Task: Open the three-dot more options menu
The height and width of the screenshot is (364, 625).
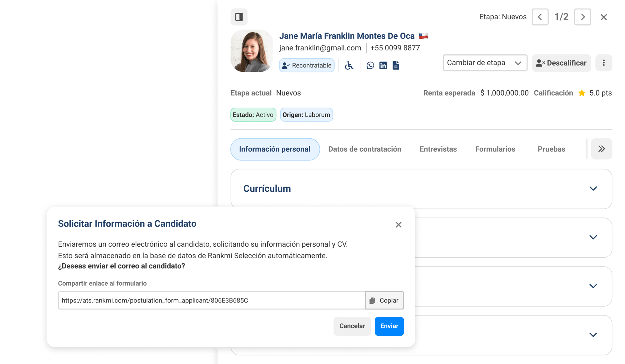Action: [603, 63]
